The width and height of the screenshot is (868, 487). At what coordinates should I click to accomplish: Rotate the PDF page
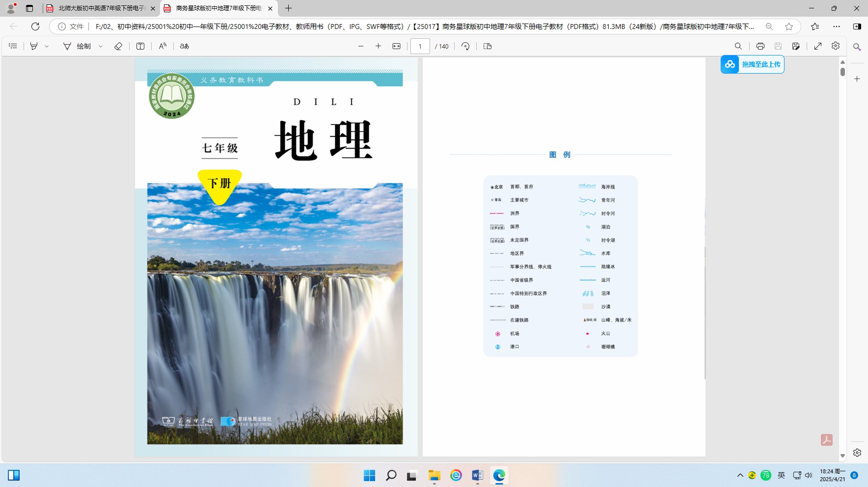pos(465,46)
